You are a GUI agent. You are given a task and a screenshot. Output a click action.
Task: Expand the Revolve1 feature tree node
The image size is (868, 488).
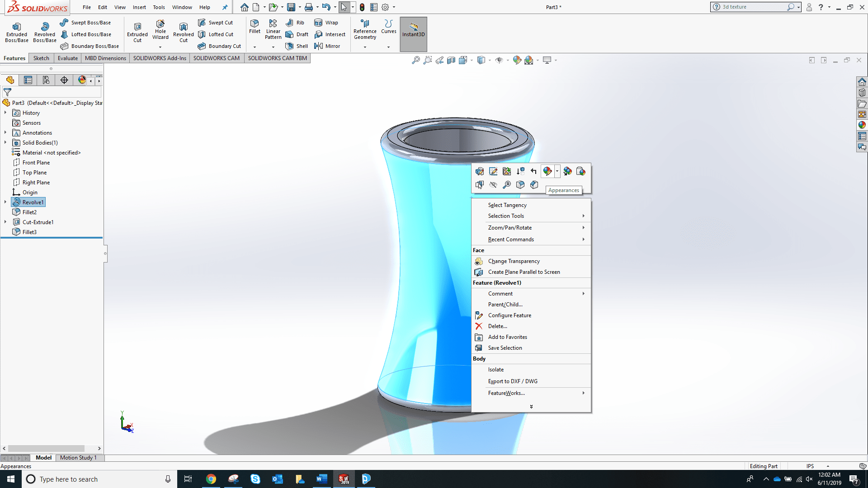click(x=5, y=202)
